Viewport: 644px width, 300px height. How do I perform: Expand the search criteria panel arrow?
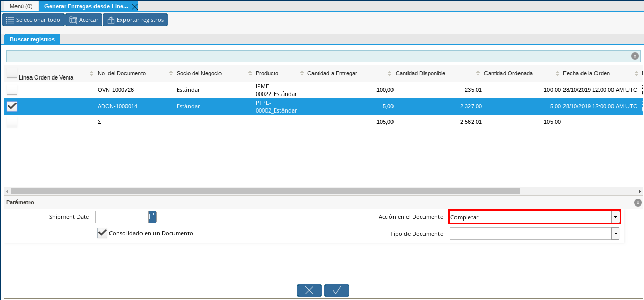635,56
